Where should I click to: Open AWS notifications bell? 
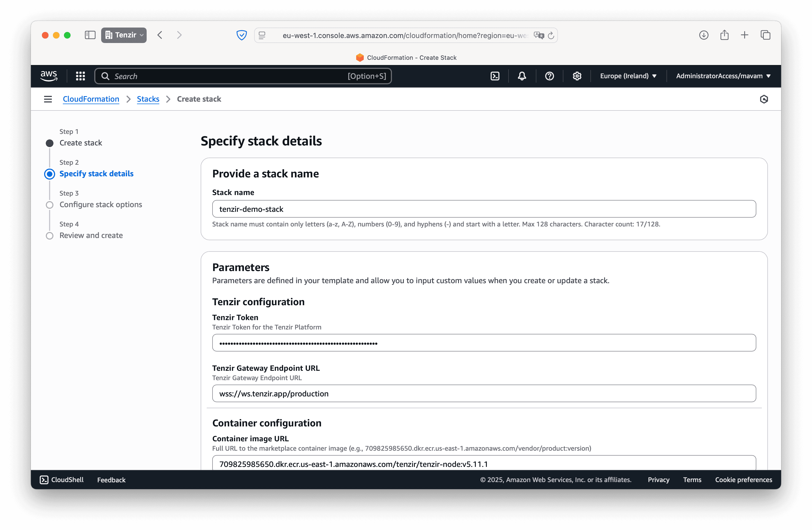[x=522, y=76]
